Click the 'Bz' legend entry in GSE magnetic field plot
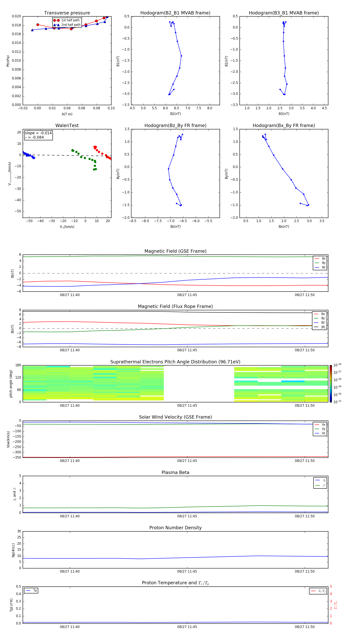The image size is (351, 644). 320,267
